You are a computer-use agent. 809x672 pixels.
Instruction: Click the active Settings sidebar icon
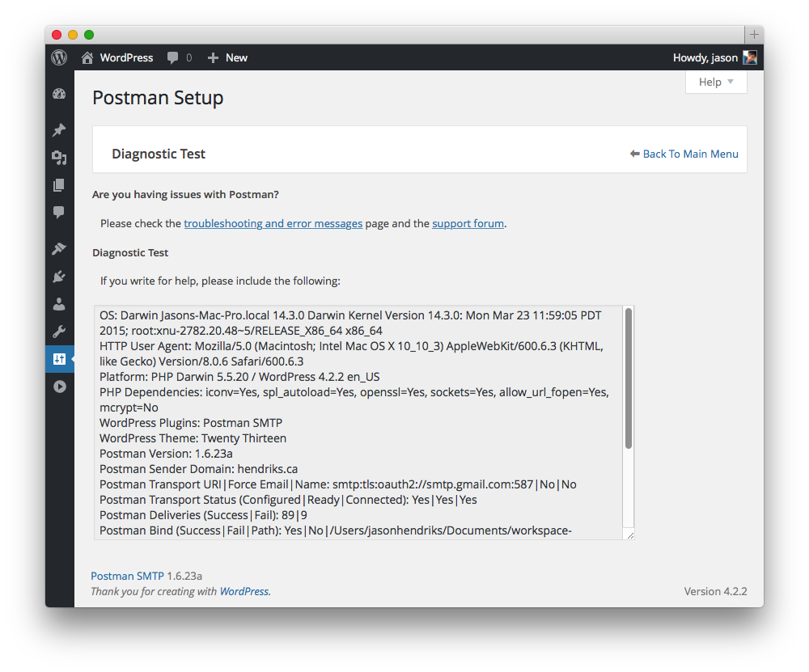tap(59, 359)
